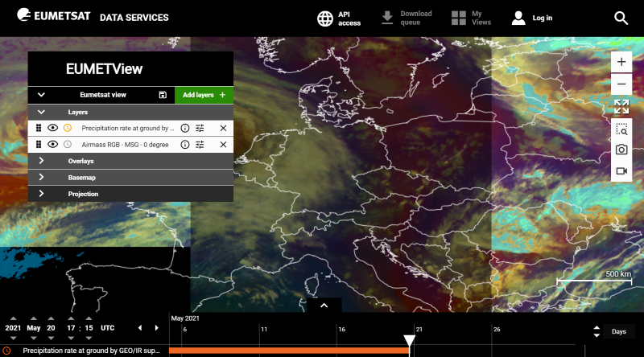Click the Days resolution label
Screen dimensions: 644x357
[x=618, y=331]
